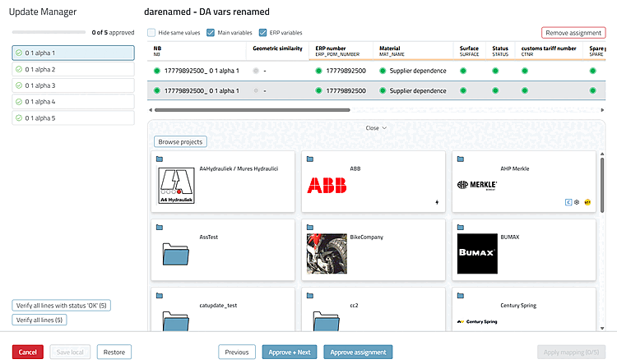This screenshot has width=617, height=364.
Task: Open the BUMAX logo thumbnail
Action: pos(477,254)
